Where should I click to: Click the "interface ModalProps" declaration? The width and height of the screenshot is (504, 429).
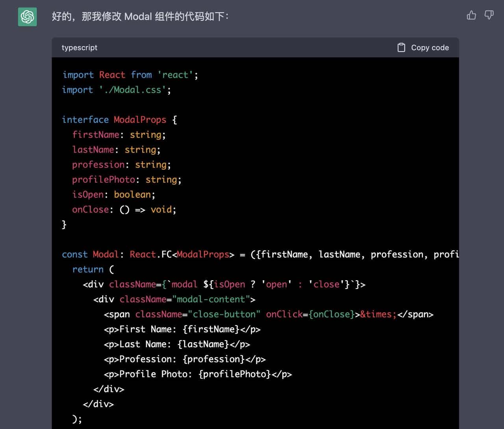119,120
